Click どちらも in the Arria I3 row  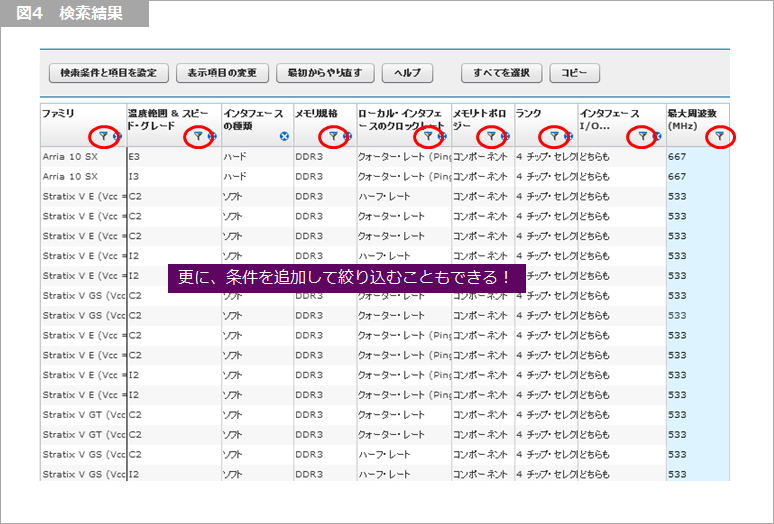595,176
